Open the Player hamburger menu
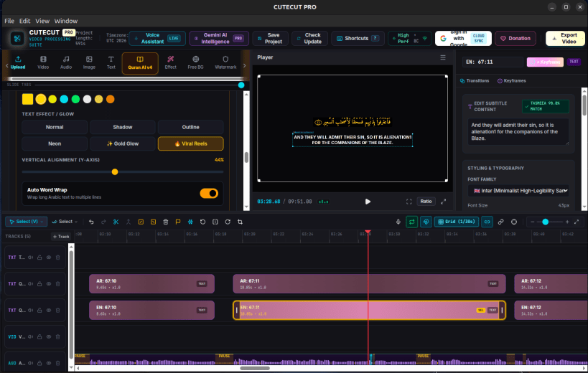Viewport: 588px width, 373px height. (443, 57)
